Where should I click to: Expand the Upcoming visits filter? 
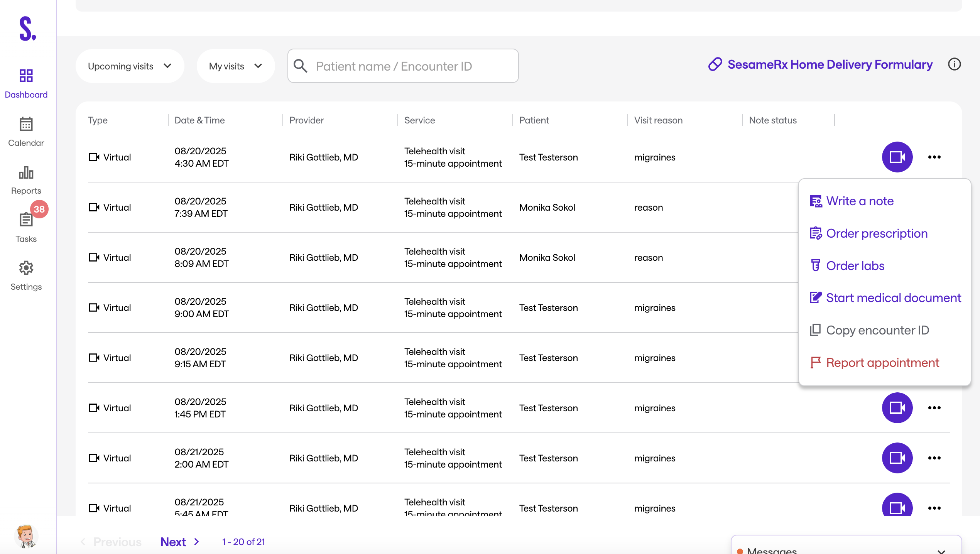pos(130,66)
